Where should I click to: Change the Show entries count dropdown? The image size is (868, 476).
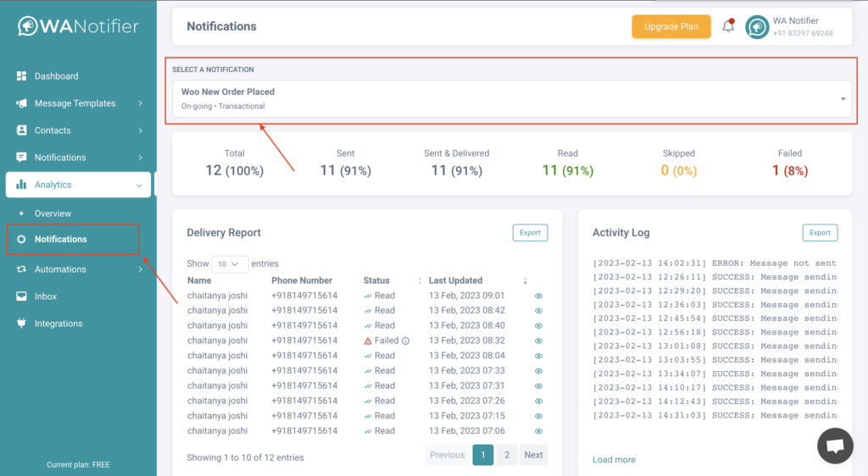(229, 263)
